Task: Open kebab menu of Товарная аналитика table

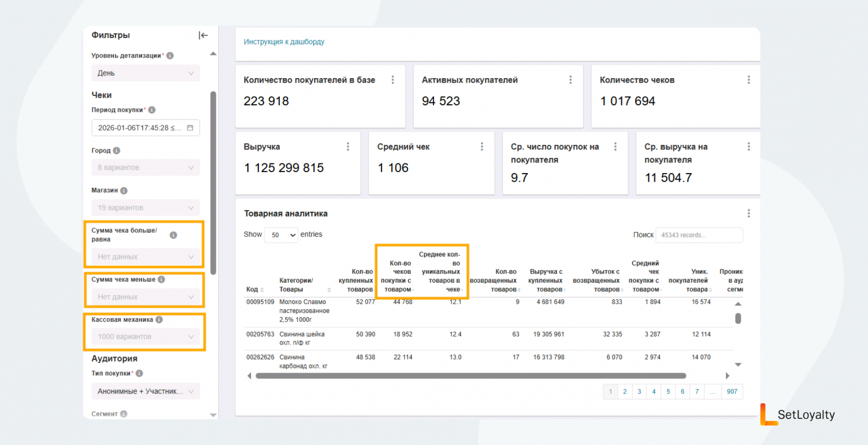Action: (x=749, y=213)
